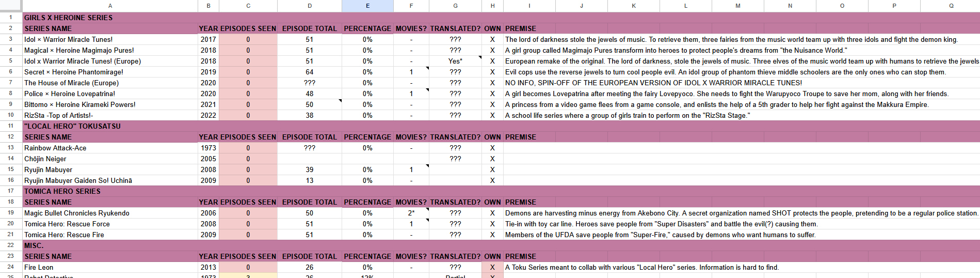Click the select-all corner box

click(x=10, y=6)
